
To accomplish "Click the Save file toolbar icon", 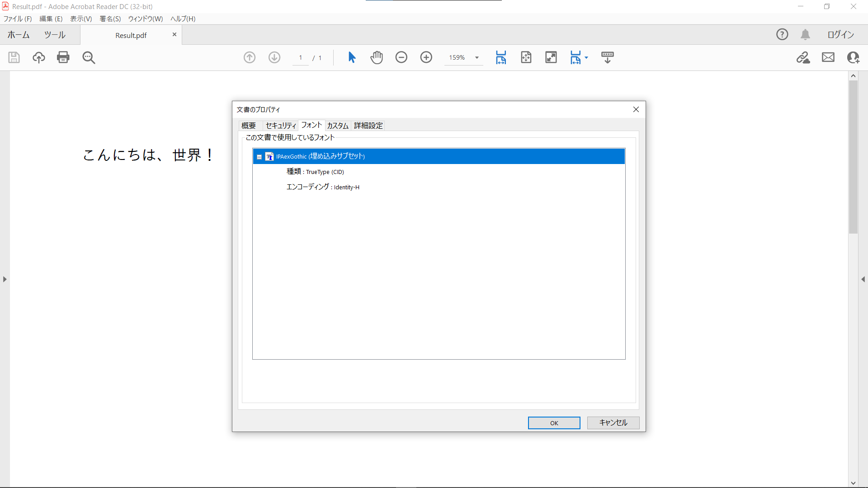I will click(x=14, y=57).
